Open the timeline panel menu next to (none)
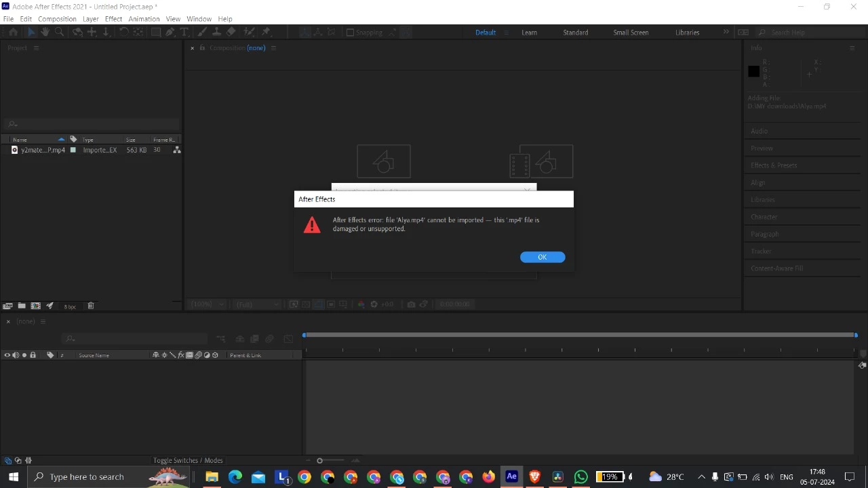Image resolution: width=868 pixels, height=488 pixels. tap(43, 321)
